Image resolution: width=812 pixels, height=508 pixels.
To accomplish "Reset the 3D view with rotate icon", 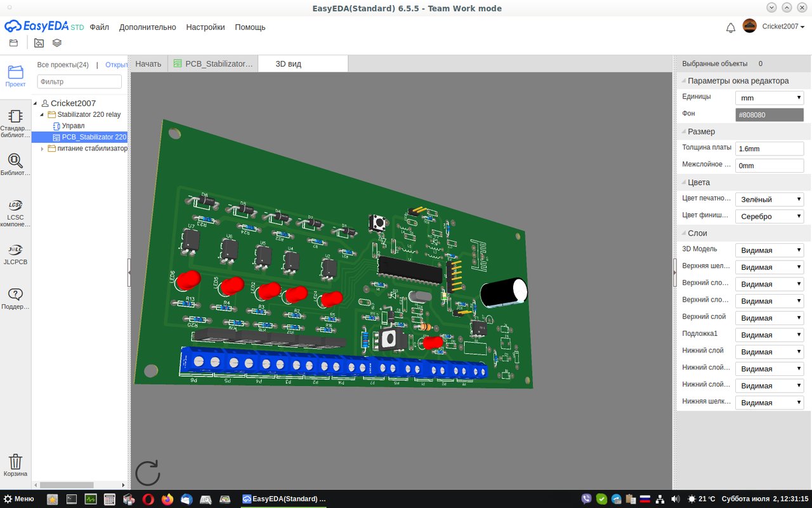I will (x=147, y=473).
